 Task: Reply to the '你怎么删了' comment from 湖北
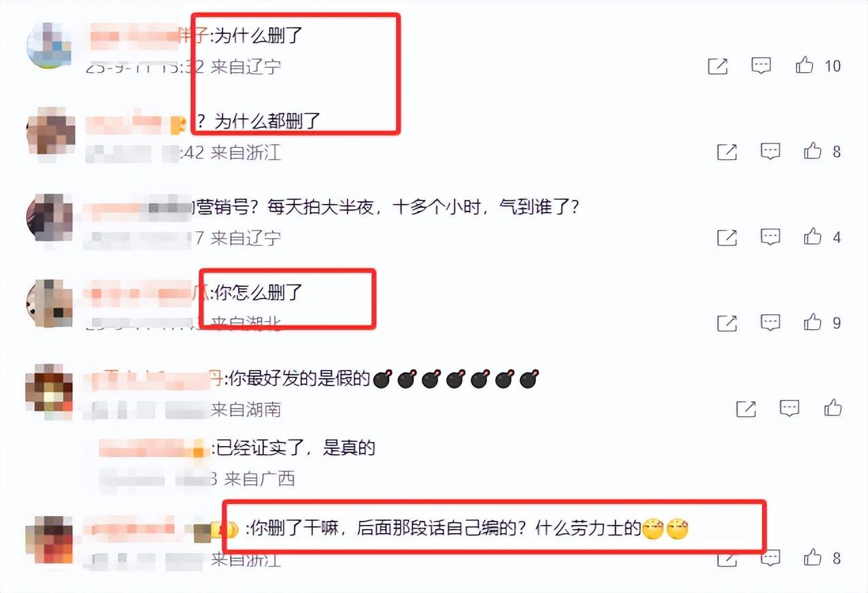770,322
